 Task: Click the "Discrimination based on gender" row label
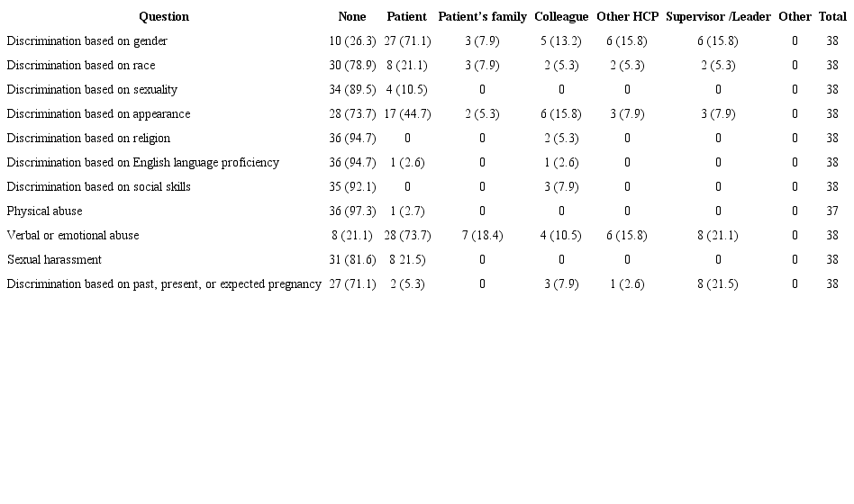(86, 41)
